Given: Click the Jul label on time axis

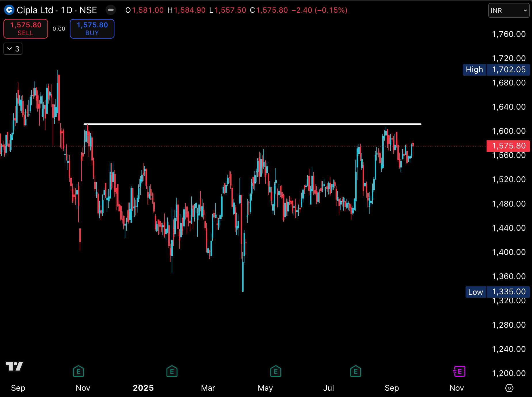Looking at the screenshot, I should pos(328,388).
